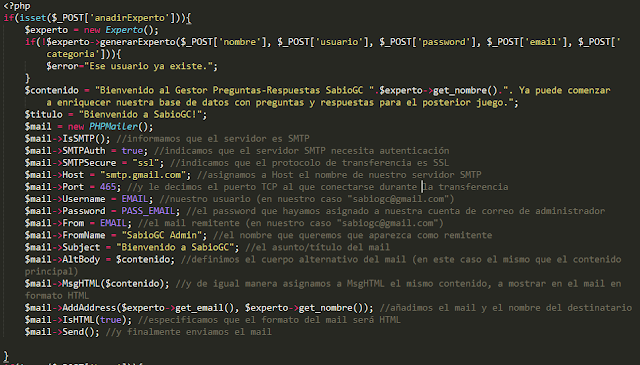Click the 'IsSMTP()' method call
This screenshot has width=640, height=365.
click(x=84, y=139)
